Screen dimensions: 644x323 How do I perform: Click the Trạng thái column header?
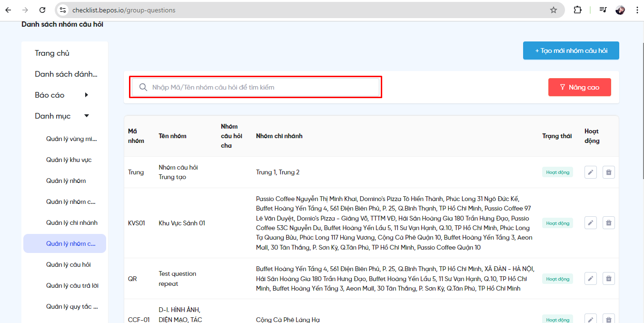coord(557,136)
